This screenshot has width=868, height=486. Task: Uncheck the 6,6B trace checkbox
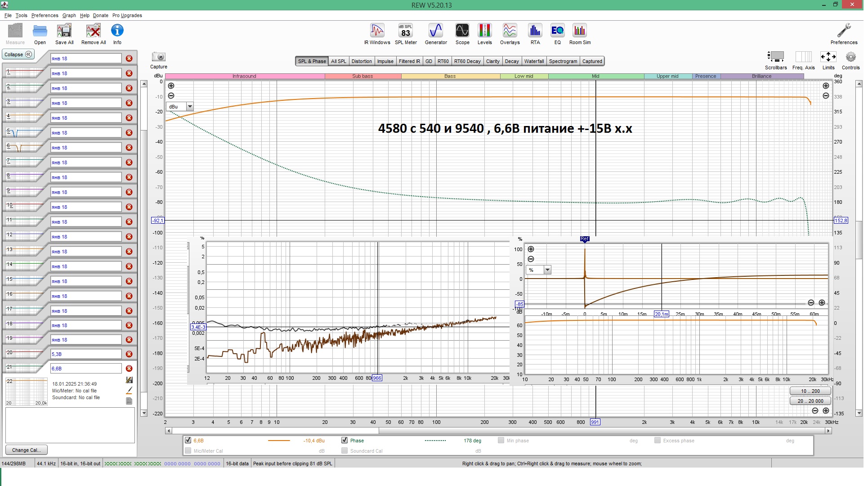[x=188, y=441]
